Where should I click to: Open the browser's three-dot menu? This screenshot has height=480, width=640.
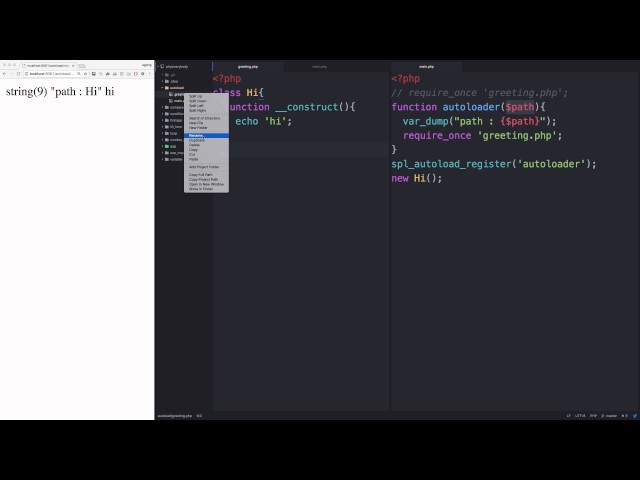coord(150,73)
